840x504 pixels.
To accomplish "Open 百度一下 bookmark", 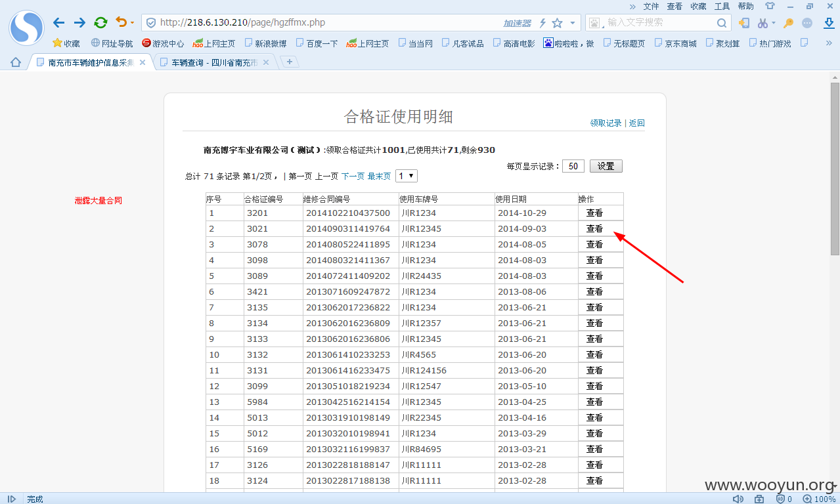I will click(x=317, y=43).
